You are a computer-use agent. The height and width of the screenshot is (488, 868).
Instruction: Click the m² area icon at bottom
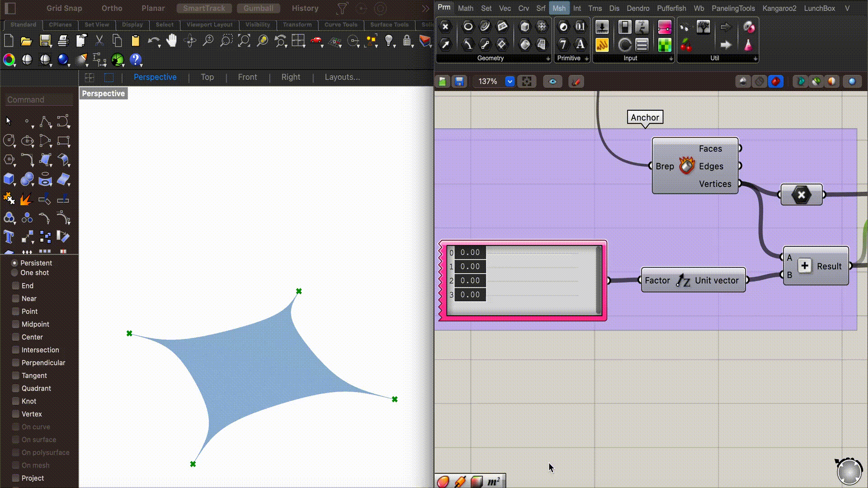[x=494, y=482]
